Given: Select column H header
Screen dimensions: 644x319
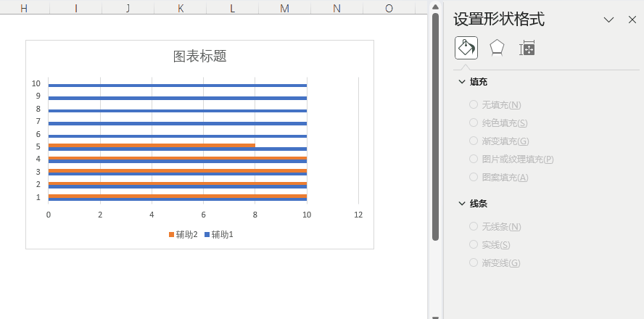Looking at the screenshot, I should 24,8.
